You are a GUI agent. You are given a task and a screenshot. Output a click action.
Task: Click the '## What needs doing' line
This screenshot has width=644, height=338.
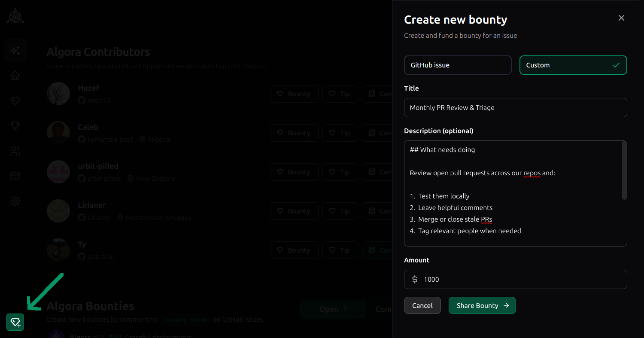click(x=442, y=150)
